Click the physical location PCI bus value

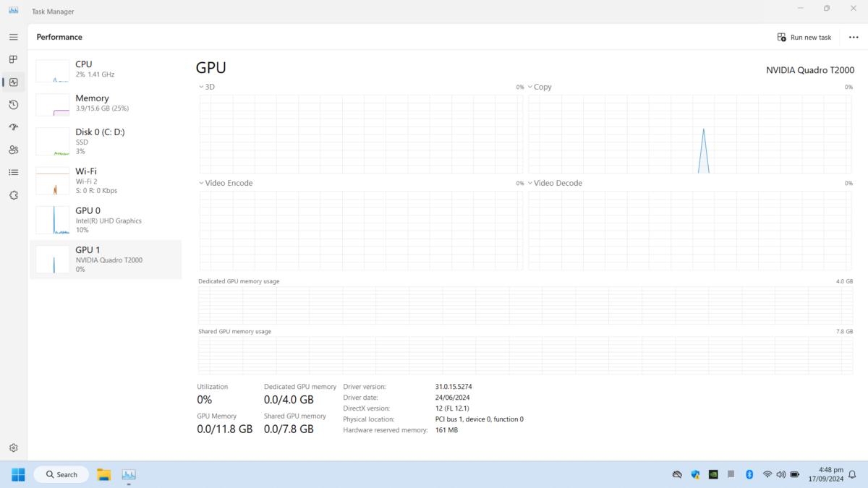tap(480, 419)
